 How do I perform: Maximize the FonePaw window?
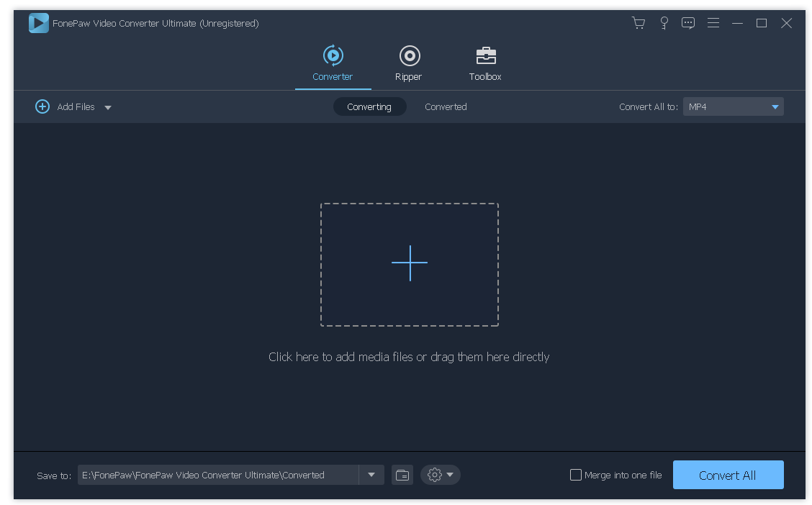[762, 23]
